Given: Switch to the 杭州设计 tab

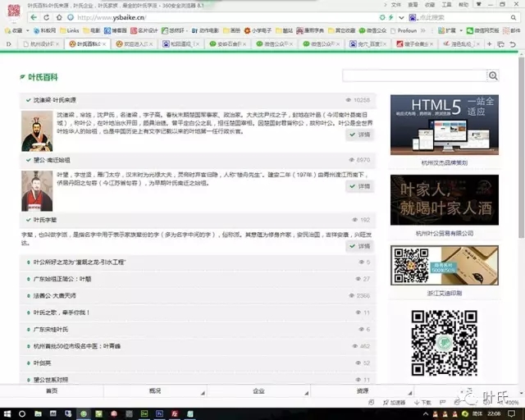Looking at the screenshot, I should tap(39, 43).
